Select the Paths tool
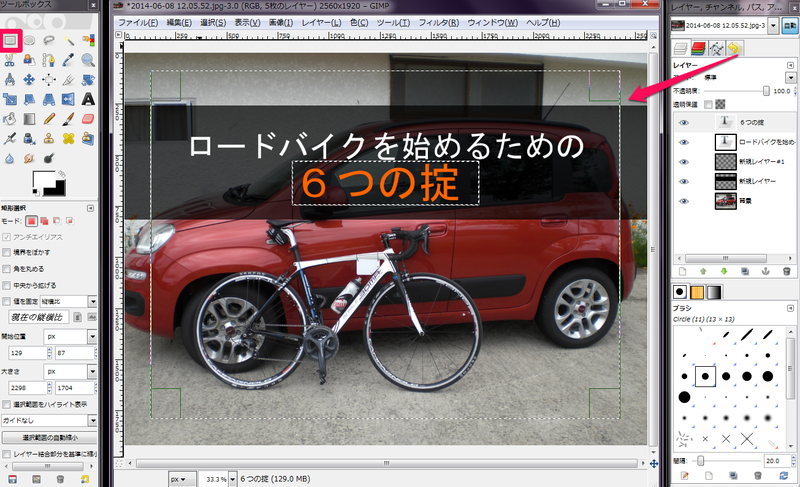 pyautogui.click(x=49, y=60)
